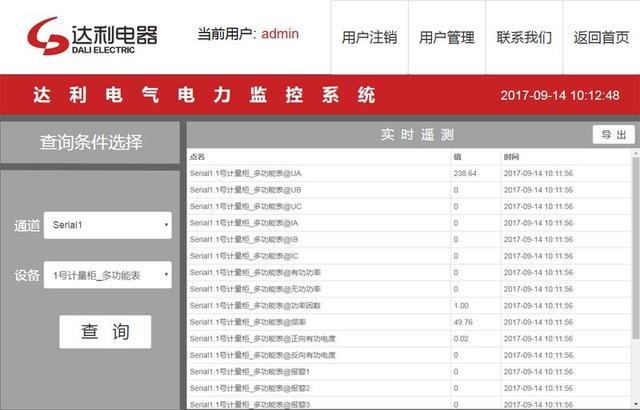Click the 实时遥测 panel title
The height and width of the screenshot is (410, 640).
(x=418, y=135)
